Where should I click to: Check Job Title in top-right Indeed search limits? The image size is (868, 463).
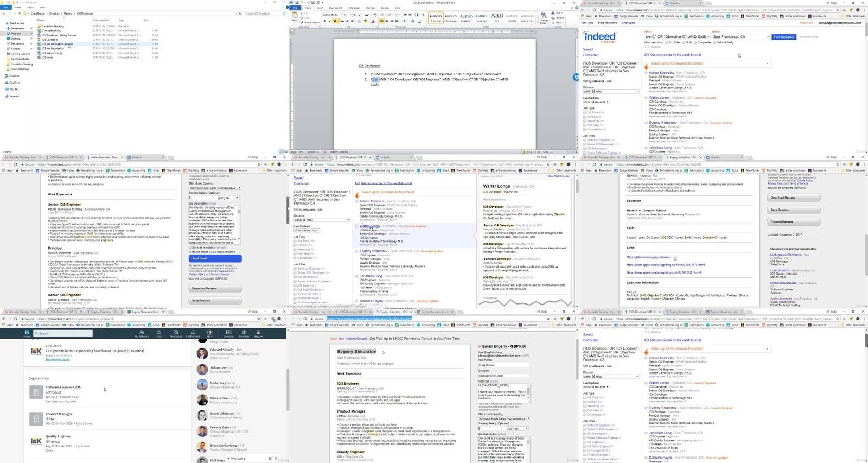pyautogui.click(x=667, y=42)
